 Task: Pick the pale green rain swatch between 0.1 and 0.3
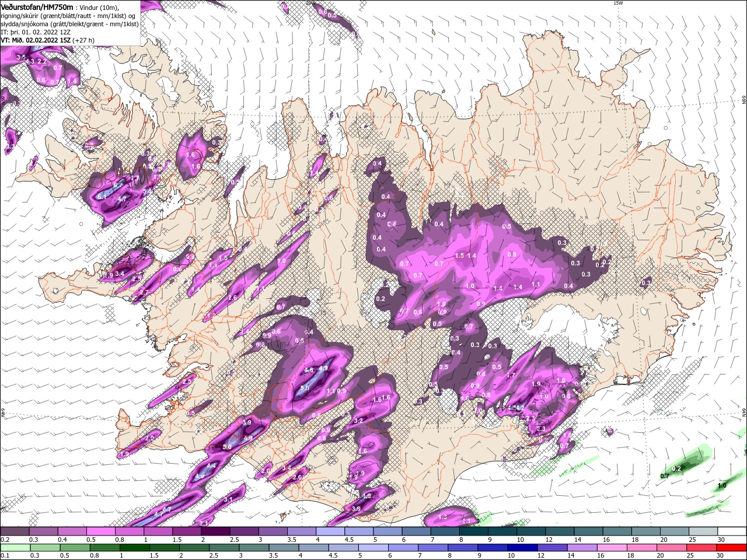coord(15,548)
